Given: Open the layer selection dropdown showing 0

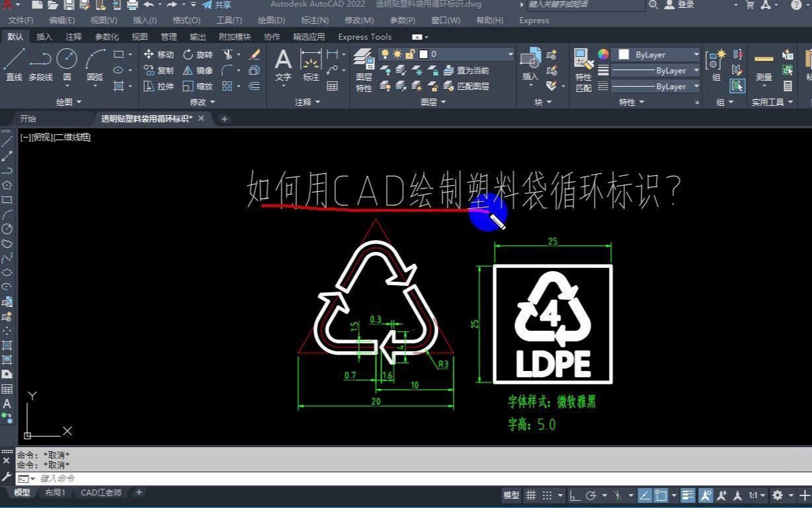Looking at the screenshot, I should 509,54.
